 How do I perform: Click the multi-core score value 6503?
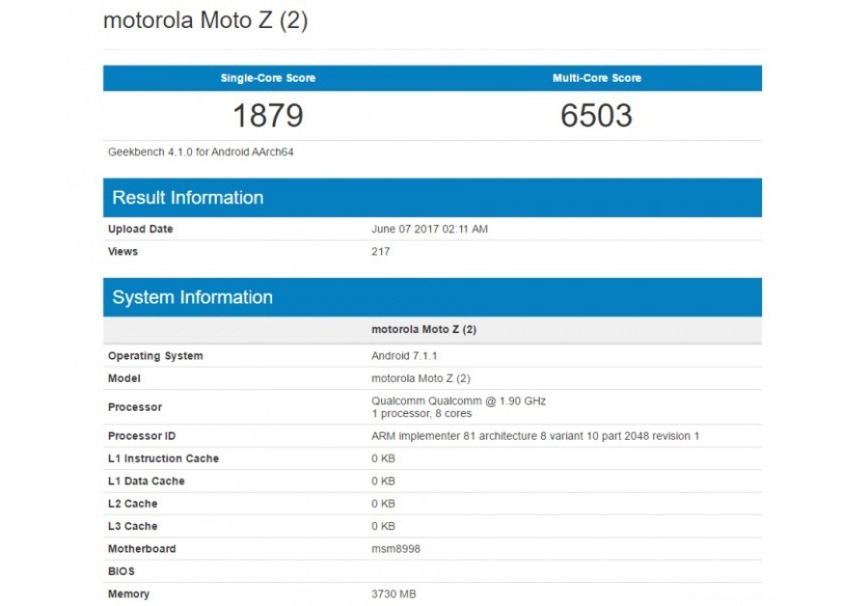pyautogui.click(x=596, y=115)
